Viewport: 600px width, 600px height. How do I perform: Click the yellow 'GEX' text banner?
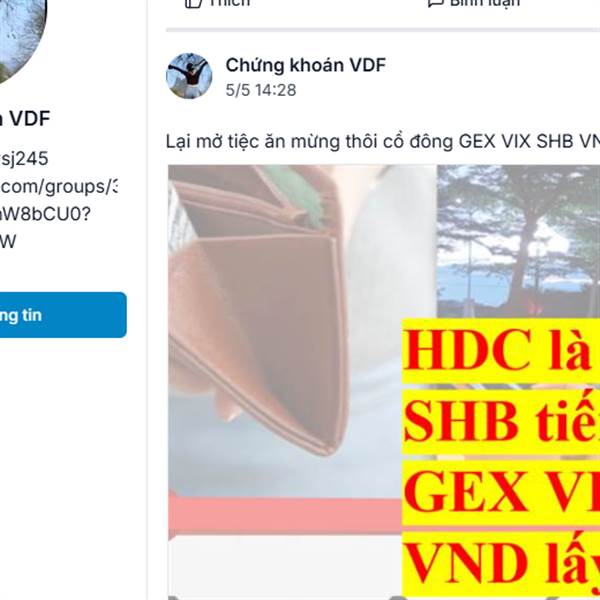coord(501,493)
